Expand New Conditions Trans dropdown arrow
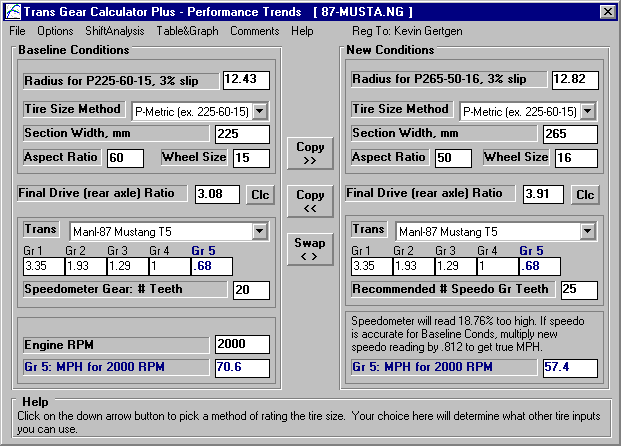Screen dimensions: 621x446 pos(588,231)
